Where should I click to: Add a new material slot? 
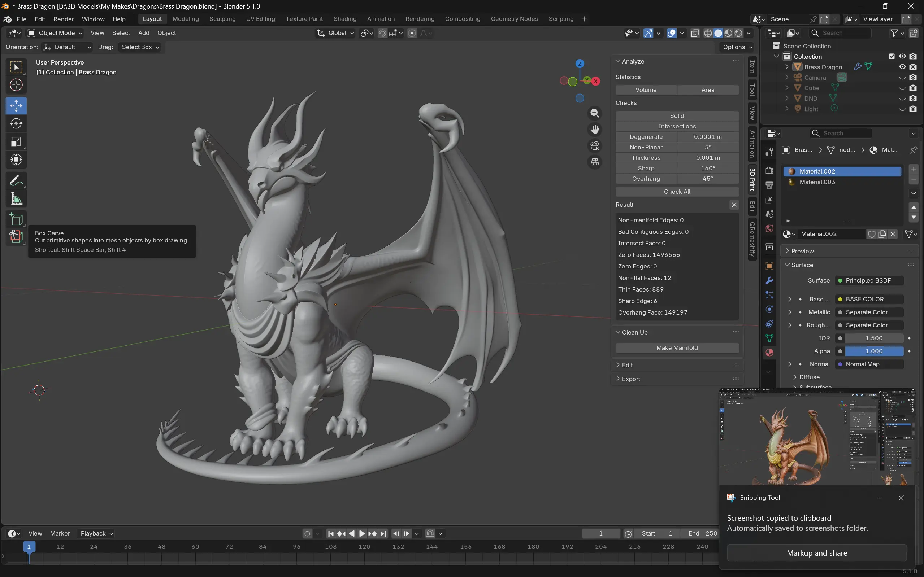(913, 169)
